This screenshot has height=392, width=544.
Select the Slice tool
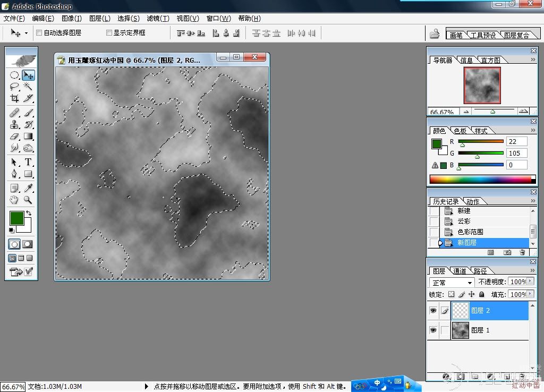28,98
